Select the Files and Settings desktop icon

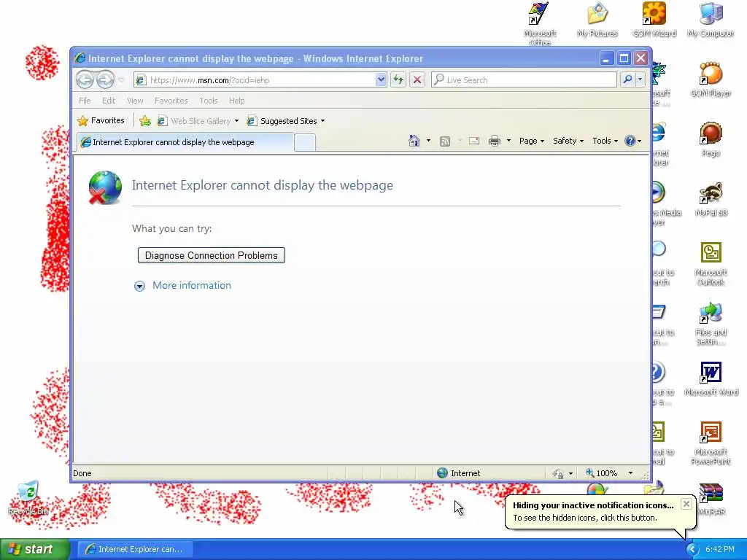711,323
